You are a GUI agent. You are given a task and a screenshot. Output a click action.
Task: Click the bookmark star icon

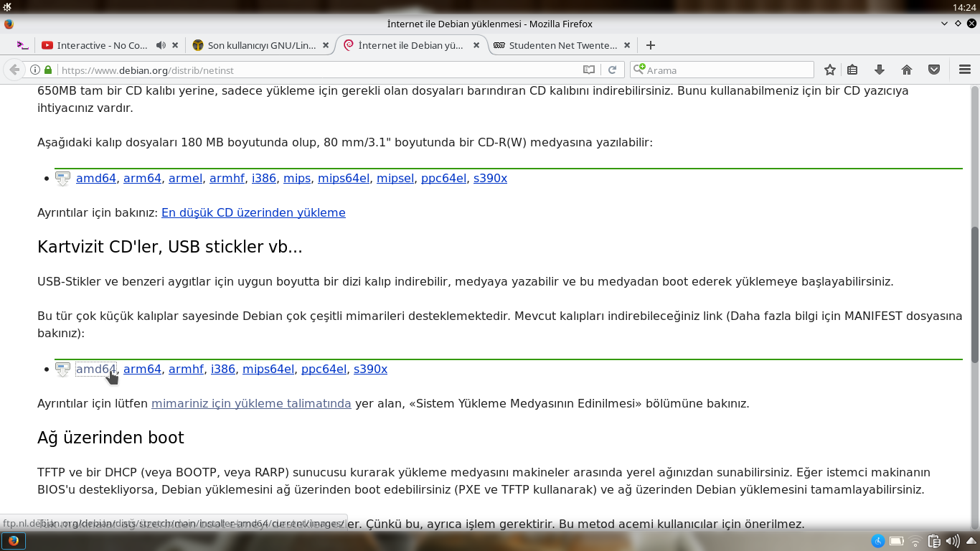click(830, 70)
